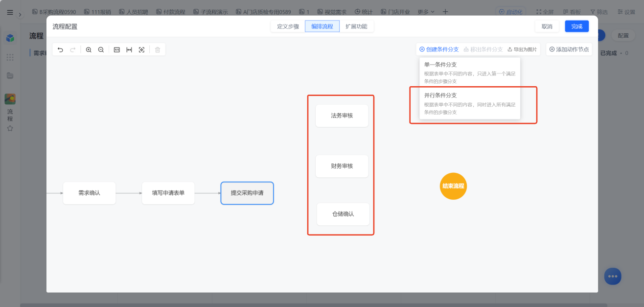
Task: Select 单一条件分支 option
Action: click(x=470, y=72)
